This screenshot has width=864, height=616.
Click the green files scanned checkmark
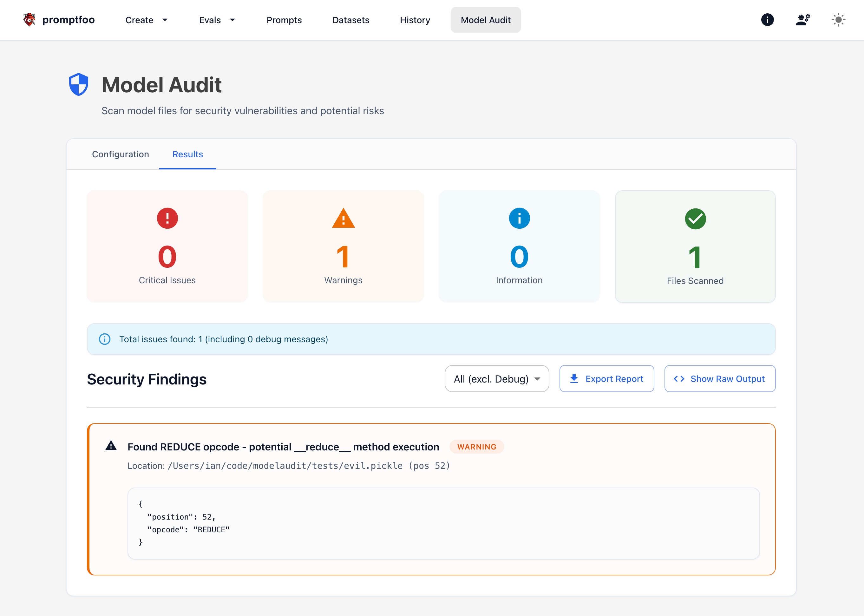click(695, 219)
